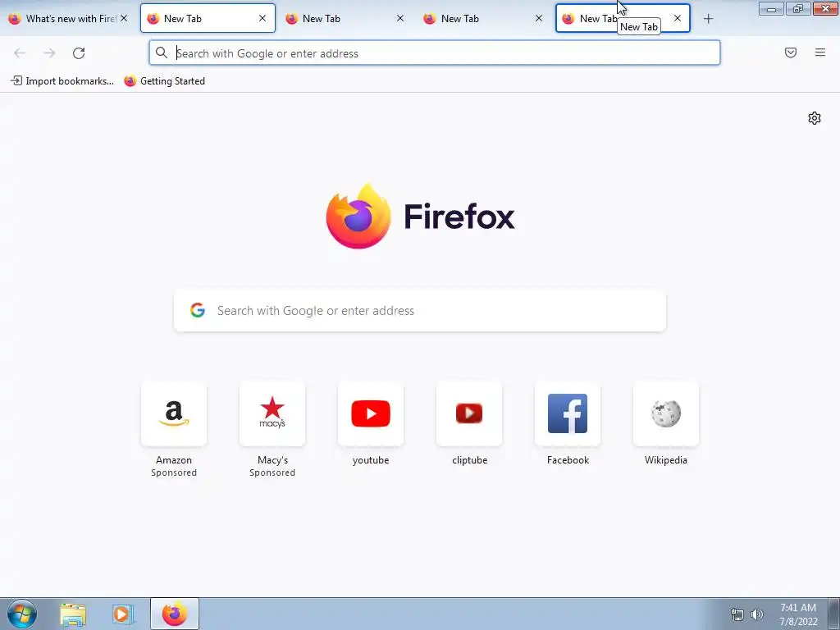Screen dimensions: 840x630
Task: Open the cliptube shortcut tile
Action: (x=469, y=413)
